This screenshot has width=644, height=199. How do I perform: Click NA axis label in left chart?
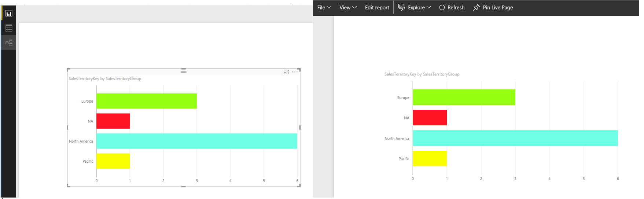click(91, 121)
